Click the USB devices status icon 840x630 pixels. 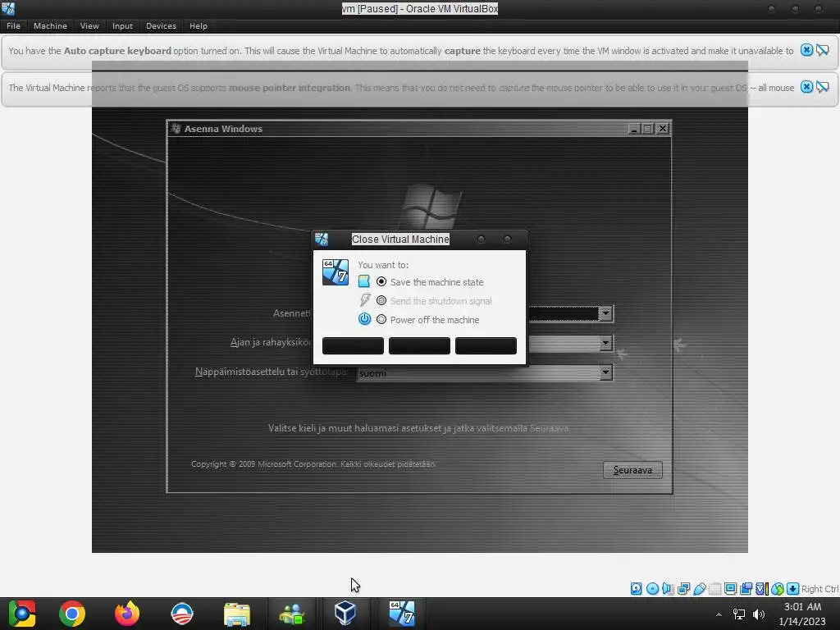pyautogui.click(x=700, y=589)
